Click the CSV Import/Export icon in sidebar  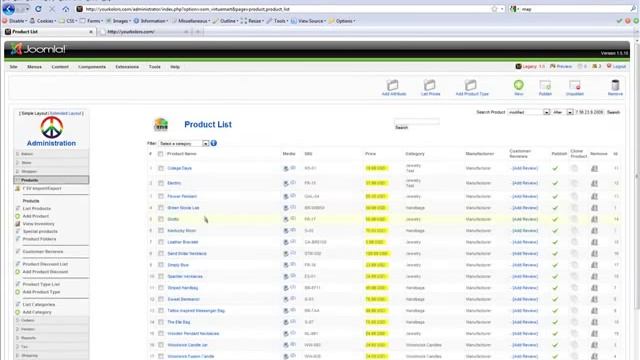pyautogui.click(x=18, y=189)
